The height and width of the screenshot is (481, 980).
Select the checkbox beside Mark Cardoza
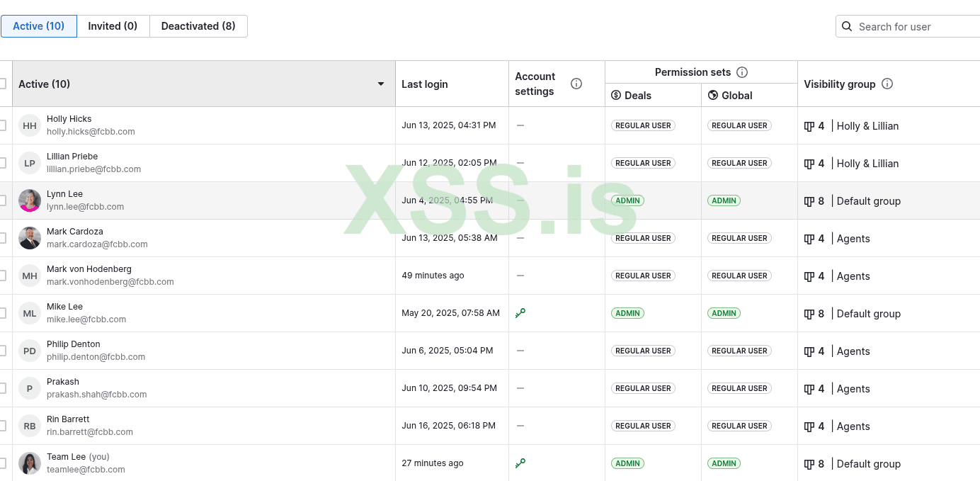tap(3, 238)
